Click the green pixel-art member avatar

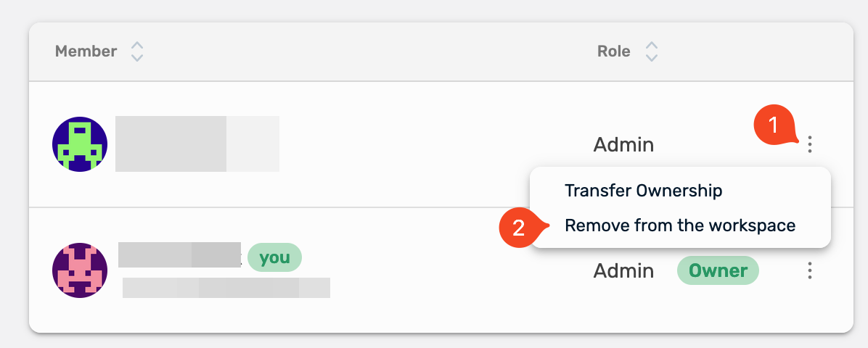80,144
